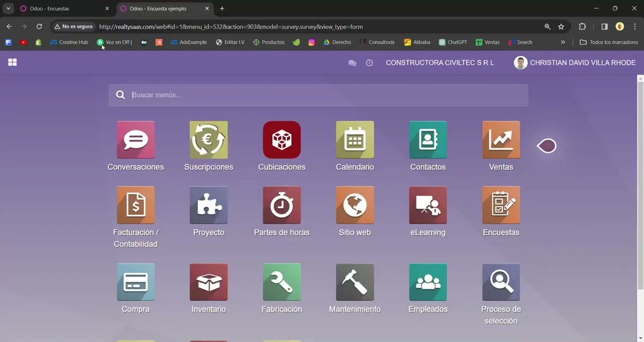This screenshot has width=644, height=342.
Task: Reload the current page
Action: [x=39, y=26]
